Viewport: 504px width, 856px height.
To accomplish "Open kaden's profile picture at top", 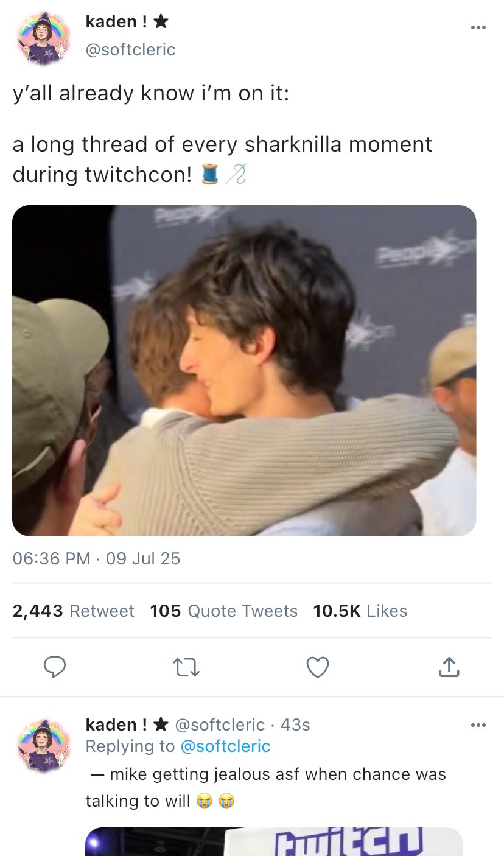I will (x=42, y=38).
